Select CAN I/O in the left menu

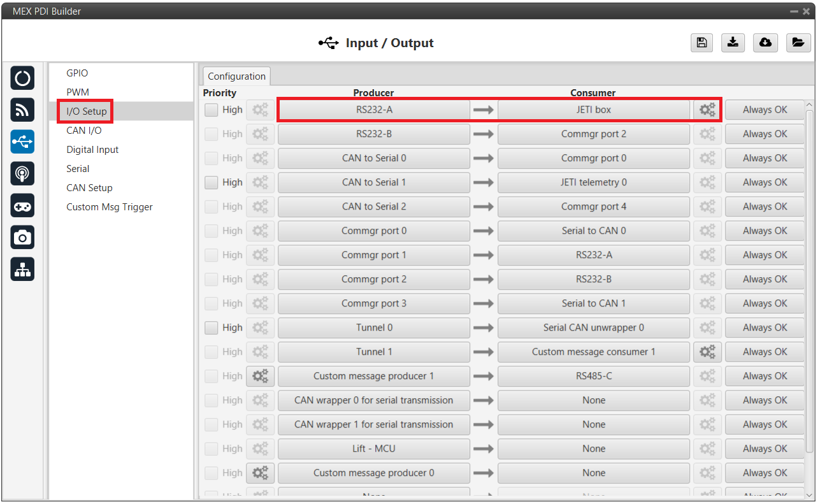click(84, 131)
